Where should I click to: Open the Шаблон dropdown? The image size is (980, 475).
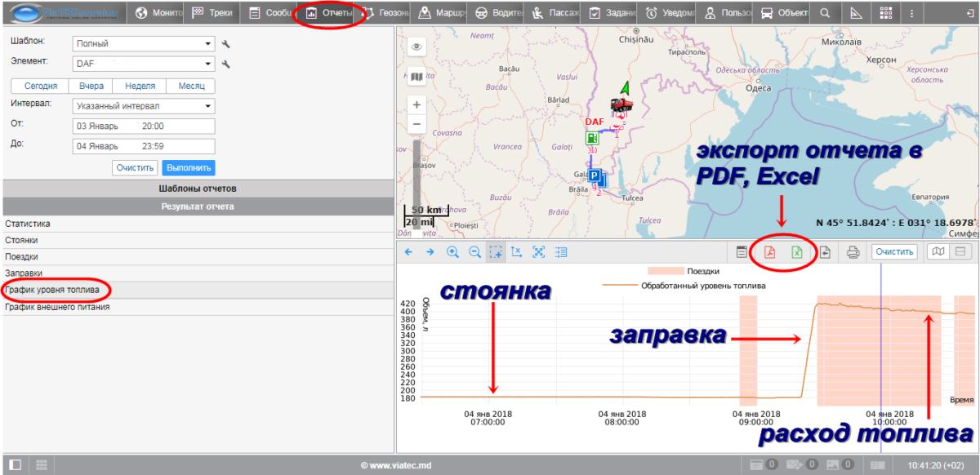pos(142,43)
